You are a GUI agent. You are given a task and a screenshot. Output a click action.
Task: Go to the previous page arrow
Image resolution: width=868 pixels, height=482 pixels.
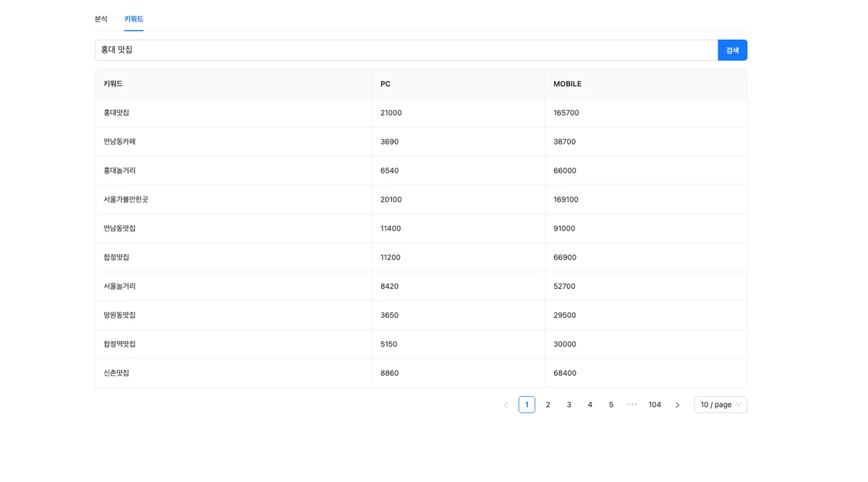(x=506, y=405)
